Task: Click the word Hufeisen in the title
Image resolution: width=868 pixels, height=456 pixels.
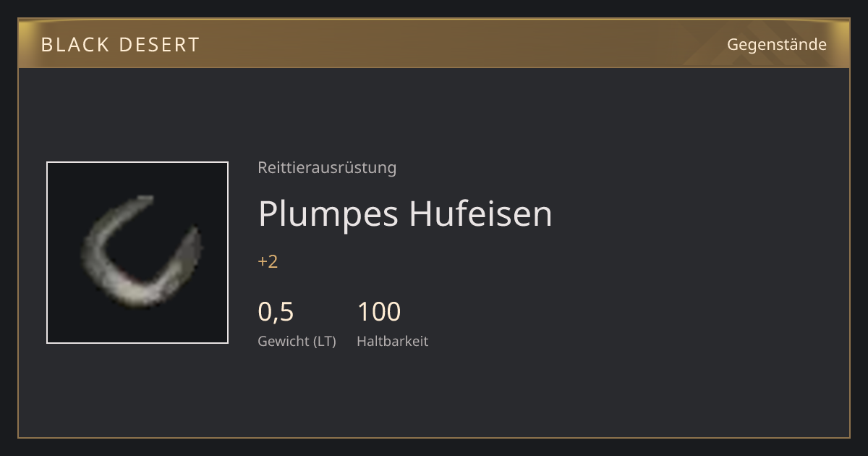Action: pos(481,213)
